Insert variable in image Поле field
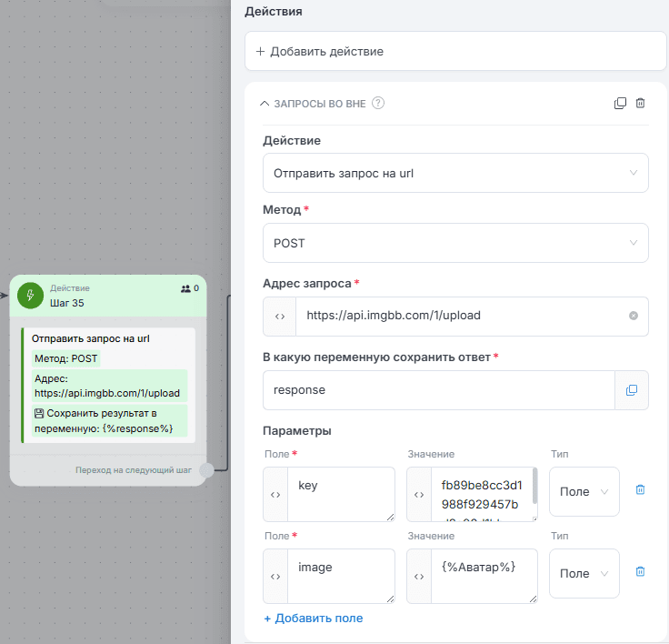 (275, 577)
